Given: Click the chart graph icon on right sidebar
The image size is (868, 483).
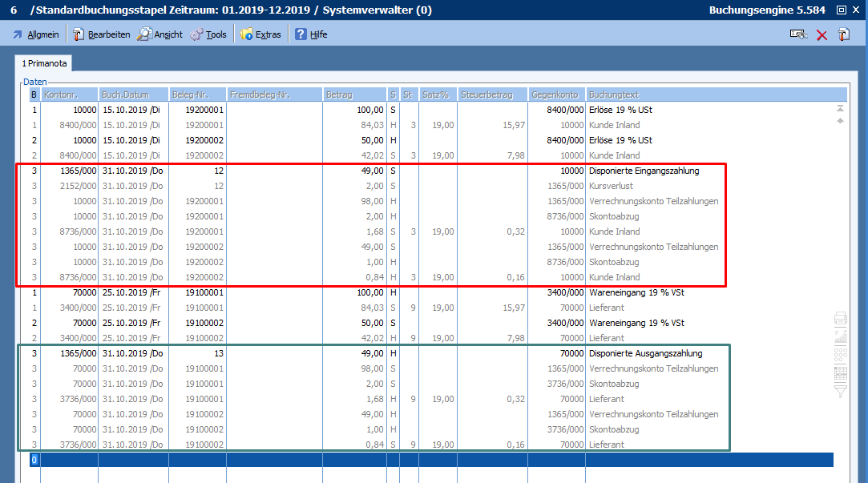Looking at the screenshot, I should tap(841, 336).
